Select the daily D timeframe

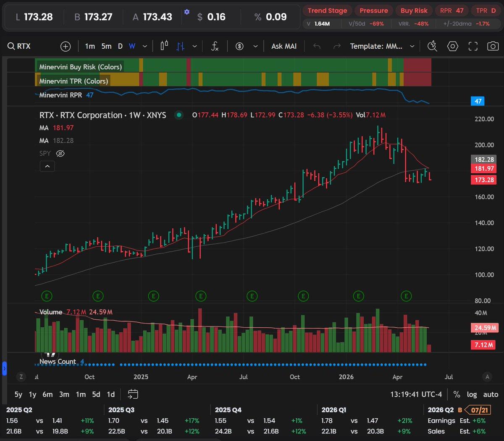pyautogui.click(x=120, y=46)
